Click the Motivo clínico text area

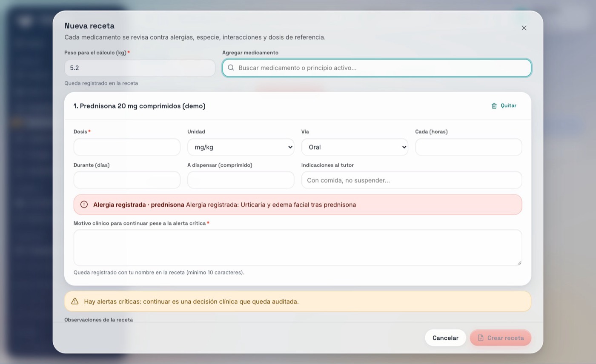tap(298, 248)
